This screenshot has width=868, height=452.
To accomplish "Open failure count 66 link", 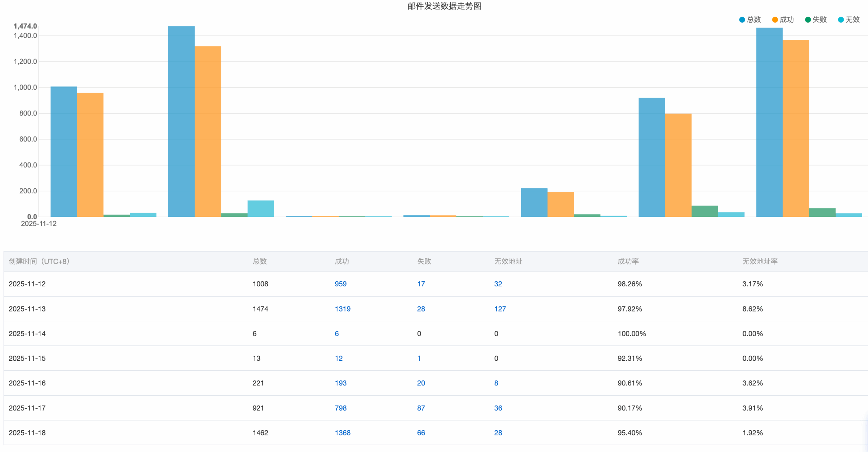I will [421, 433].
